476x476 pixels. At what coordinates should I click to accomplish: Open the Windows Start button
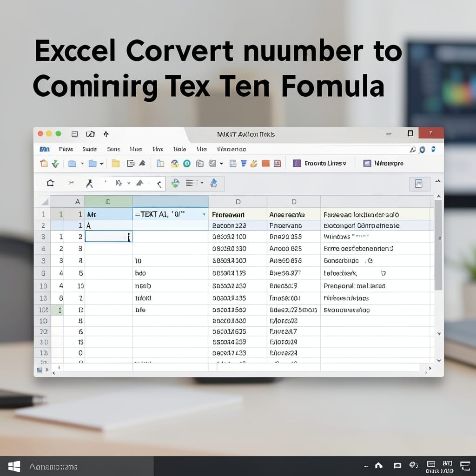tap(14, 466)
